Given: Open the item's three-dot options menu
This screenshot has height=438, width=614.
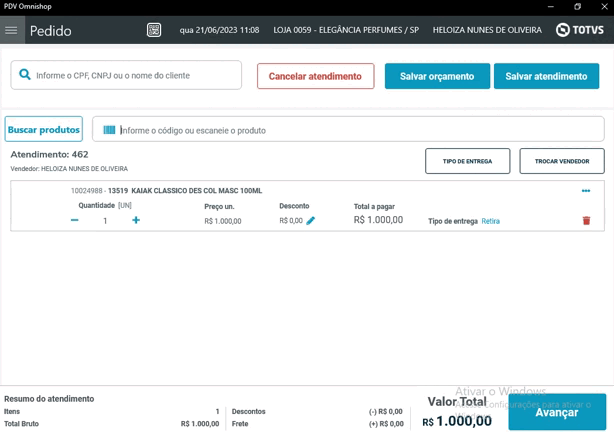Looking at the screenshot, I should point(586,191).
